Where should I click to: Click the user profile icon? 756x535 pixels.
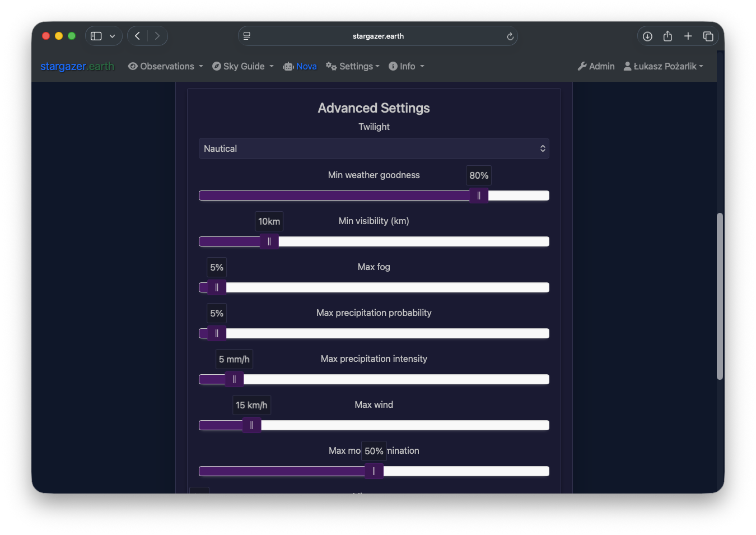tap(628, 66)
